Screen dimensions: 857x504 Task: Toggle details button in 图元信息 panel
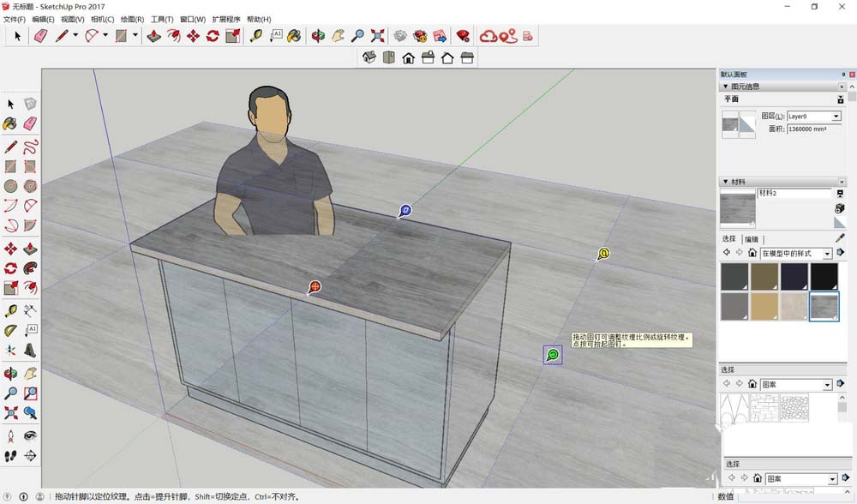840,100
